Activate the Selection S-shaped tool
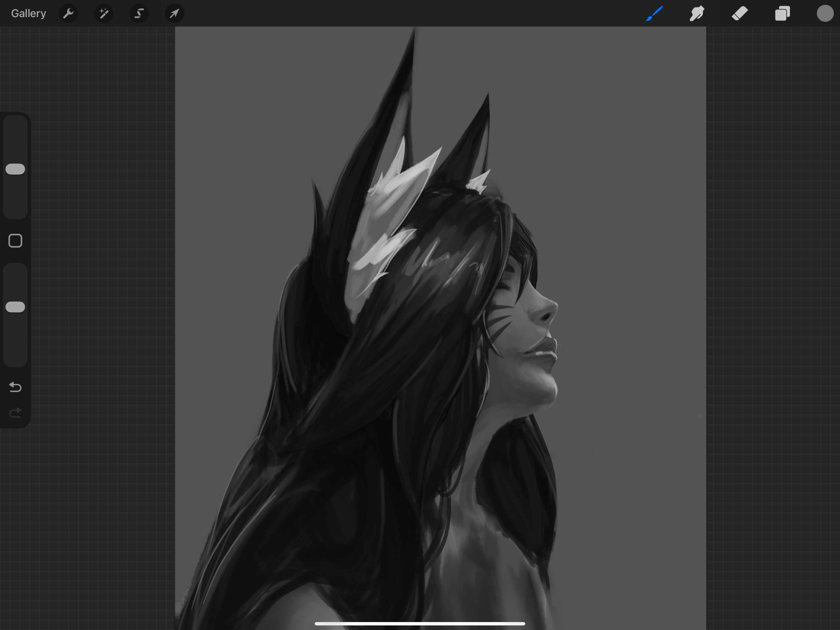The width and height of the screenshot is (840, 630). pyautogui.click(x=139, y=14)
